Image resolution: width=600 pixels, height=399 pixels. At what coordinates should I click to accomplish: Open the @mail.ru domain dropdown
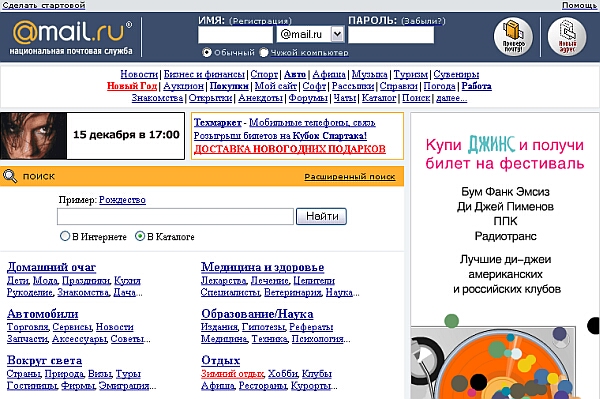(337, 34)
